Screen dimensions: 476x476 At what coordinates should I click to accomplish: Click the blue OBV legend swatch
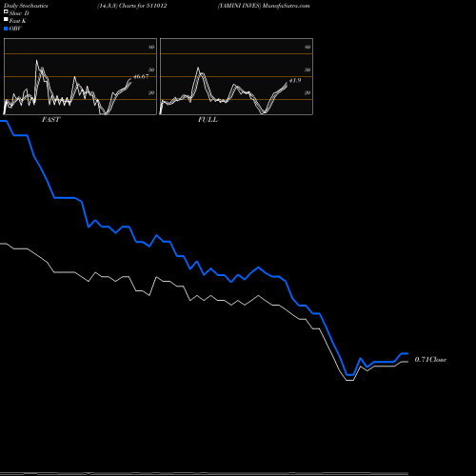pos(6,29)
